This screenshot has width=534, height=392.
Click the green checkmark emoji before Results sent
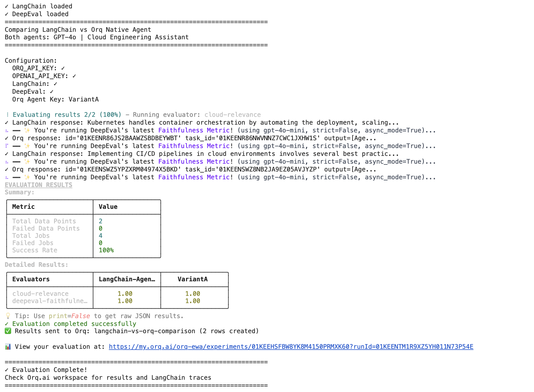[8, 331]
